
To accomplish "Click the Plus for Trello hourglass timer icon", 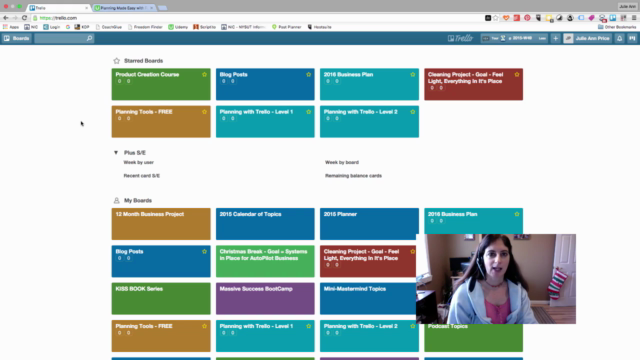I will 503,38.
